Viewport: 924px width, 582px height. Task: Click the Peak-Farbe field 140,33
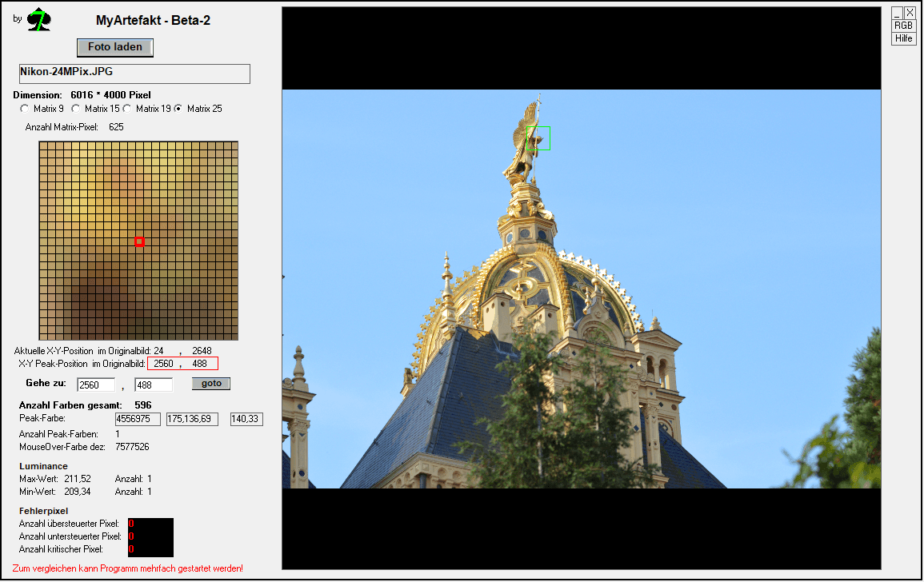[x=246, y=419]
